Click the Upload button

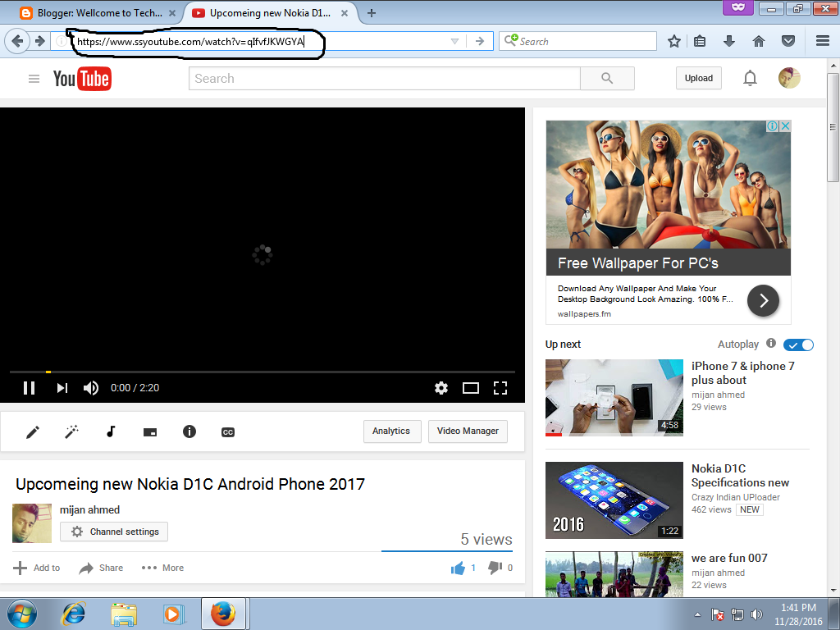tap(699, 78)
